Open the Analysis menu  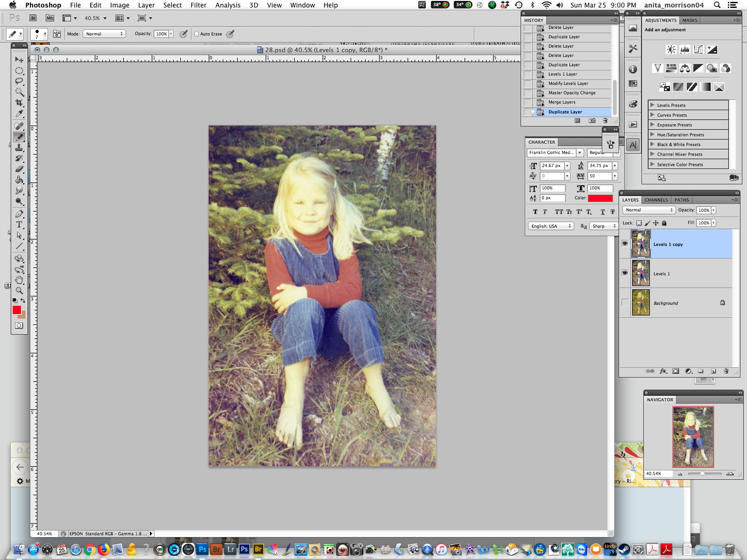coord(228,5)
